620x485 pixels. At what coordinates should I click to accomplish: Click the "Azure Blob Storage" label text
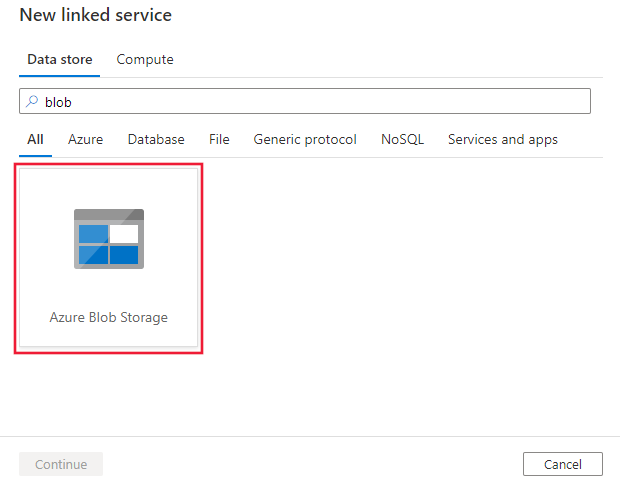click(x=109, y=318)
